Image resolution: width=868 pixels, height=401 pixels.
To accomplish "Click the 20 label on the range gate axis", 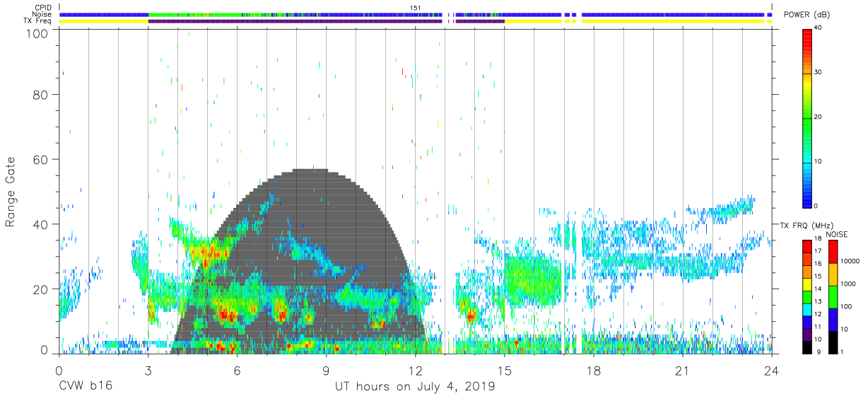I will pyautogui.click(x=42, y=289).
